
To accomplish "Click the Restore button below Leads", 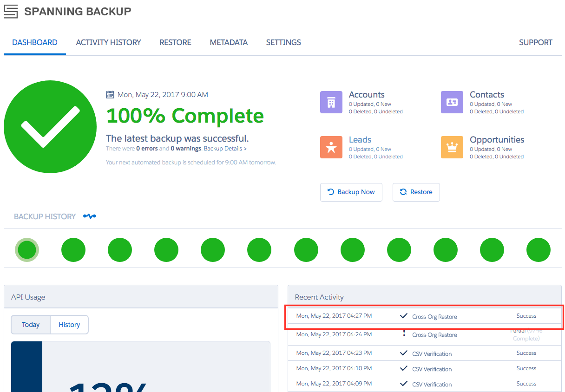I will tap(416, 192).
